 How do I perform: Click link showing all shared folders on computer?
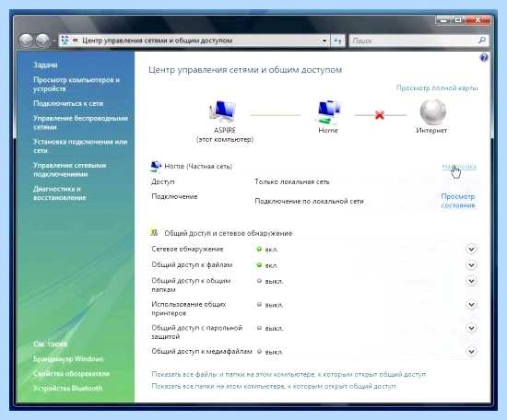pyautogui.click(x=274, y=386)
